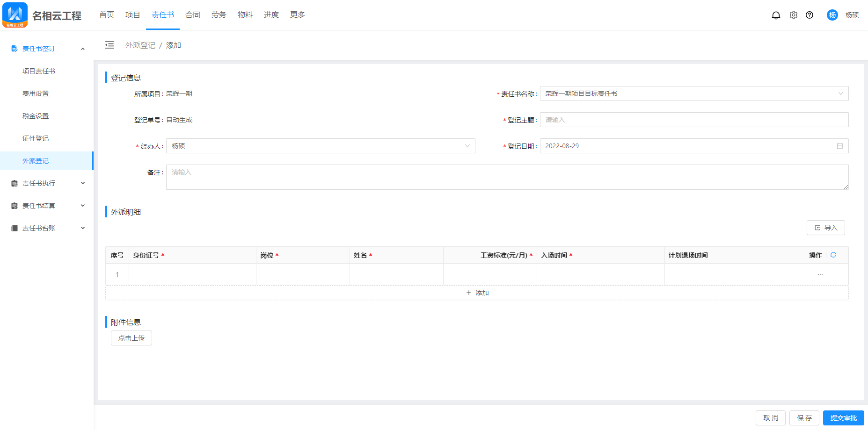This screenshot has height=431, width=868.
Task: Click the row 1 ellipsis action icon
Action: click(820, 274)
